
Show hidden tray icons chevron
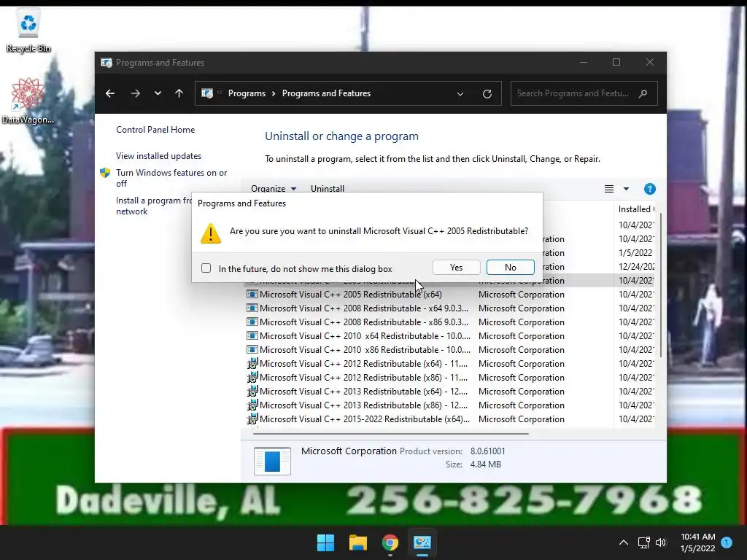click(x=623, y=542)
